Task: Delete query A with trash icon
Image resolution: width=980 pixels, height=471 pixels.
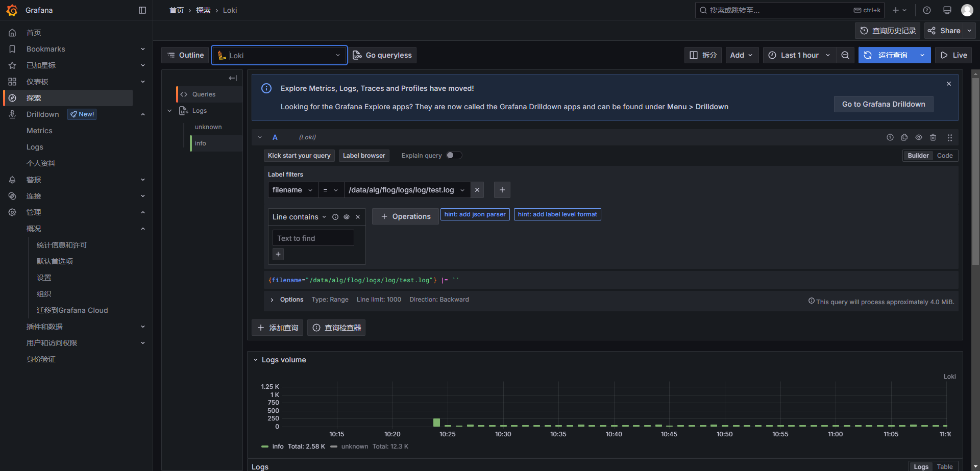Action: pyautogui.click(x=933, y=137)
